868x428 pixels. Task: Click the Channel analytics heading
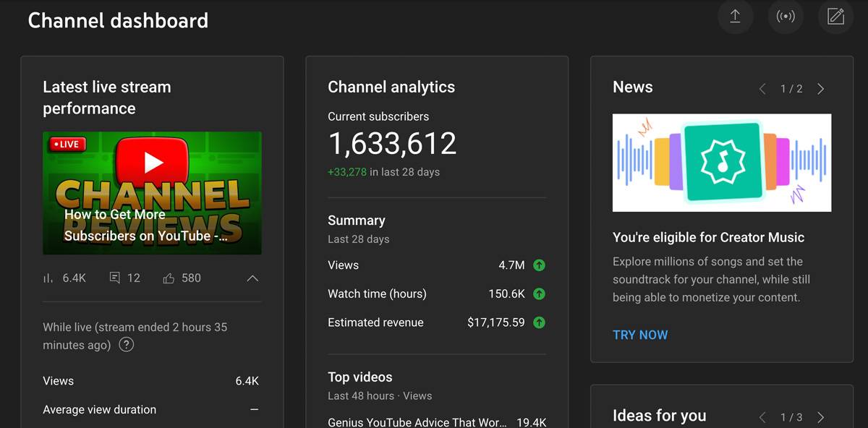click(x=391, y=87)
